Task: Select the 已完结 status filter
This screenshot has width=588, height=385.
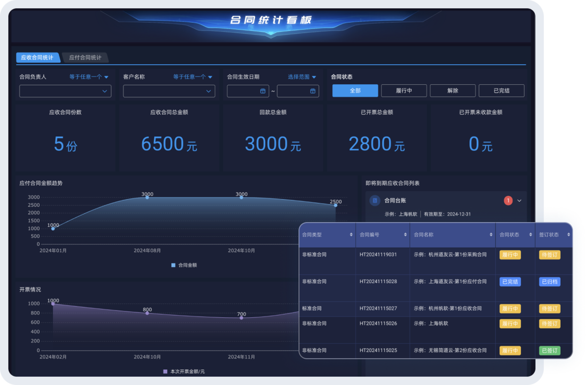Action: [501, 91]
